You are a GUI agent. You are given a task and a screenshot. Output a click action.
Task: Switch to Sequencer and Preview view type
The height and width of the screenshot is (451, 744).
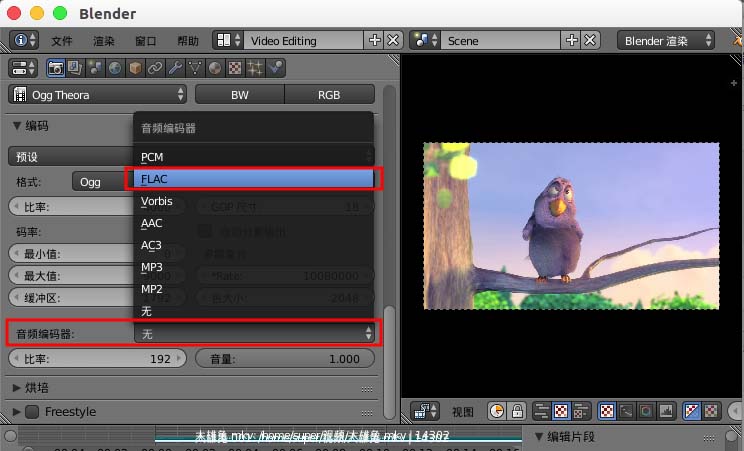coord(580,411)
